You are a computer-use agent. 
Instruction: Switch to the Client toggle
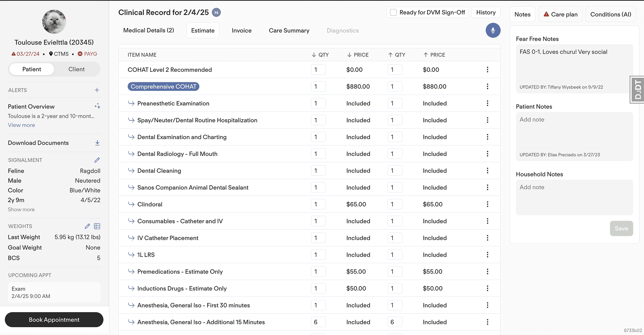77,69
